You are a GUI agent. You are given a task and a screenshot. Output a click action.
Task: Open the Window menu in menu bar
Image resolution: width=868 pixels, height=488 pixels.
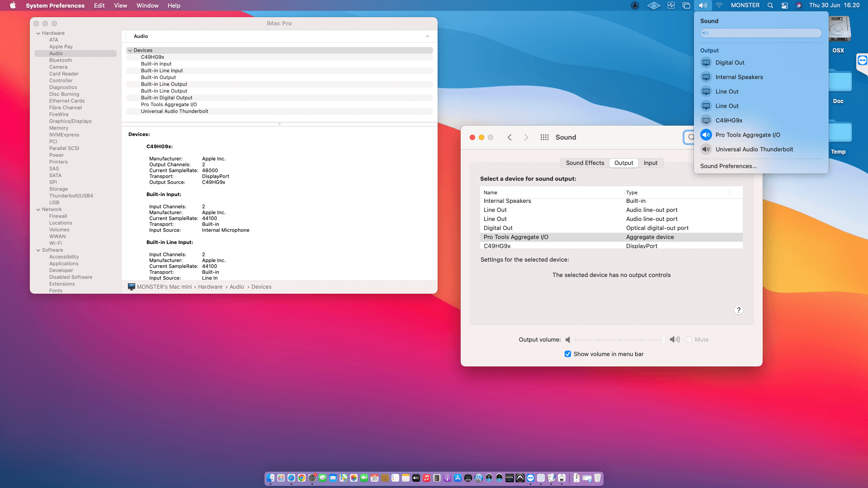(147, 5)
